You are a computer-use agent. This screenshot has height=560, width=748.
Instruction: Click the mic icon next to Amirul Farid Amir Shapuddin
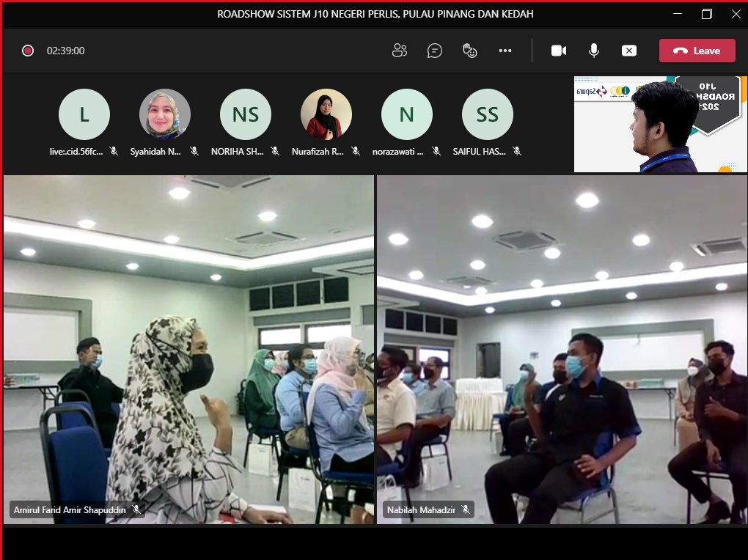click(x=138, y=509)
